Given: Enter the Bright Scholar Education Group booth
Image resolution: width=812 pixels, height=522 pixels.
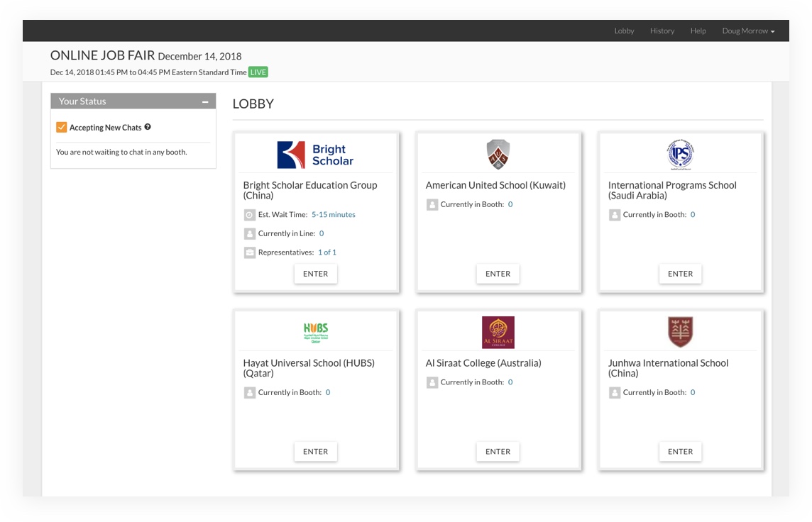Looking at the screenshot, I should pos(315,274).
